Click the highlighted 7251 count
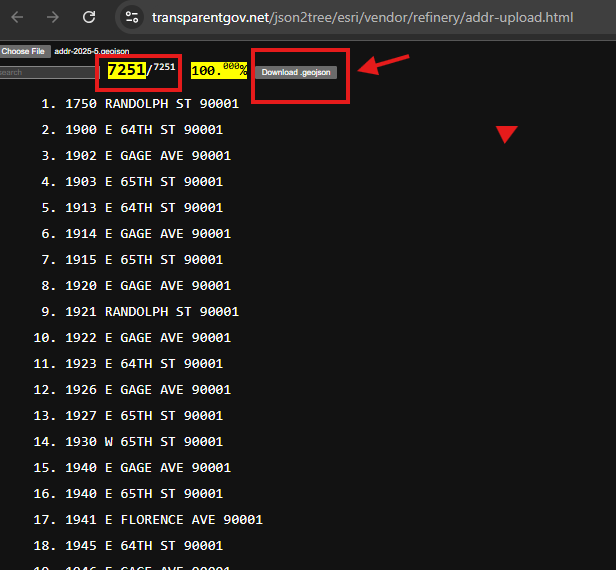616x570 pixels. pyautogui.click(x=126, y=69)
